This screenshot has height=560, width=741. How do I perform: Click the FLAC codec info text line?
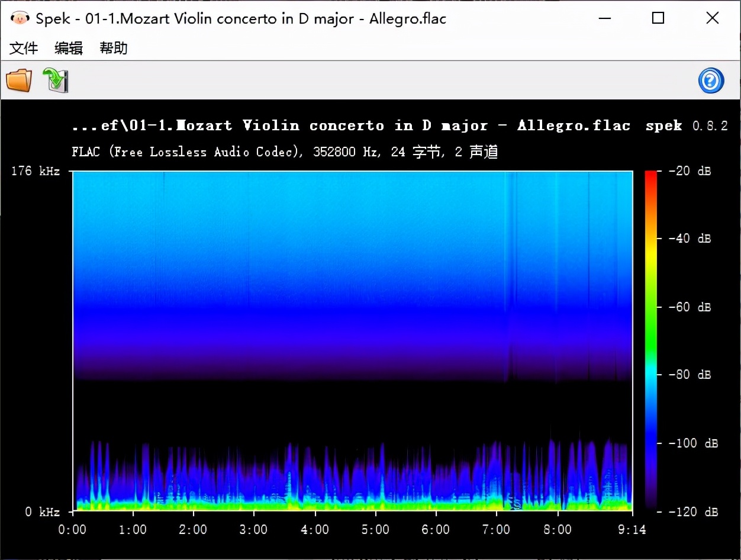tap(285, 152)
